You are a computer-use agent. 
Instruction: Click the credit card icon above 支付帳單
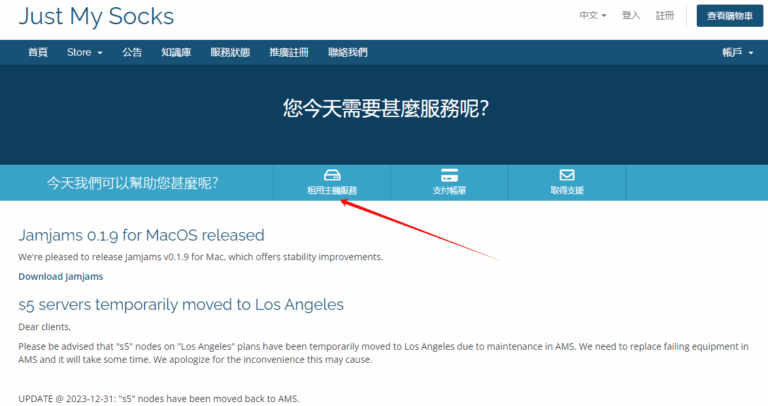pyautogui.click(x=449, y=175)
